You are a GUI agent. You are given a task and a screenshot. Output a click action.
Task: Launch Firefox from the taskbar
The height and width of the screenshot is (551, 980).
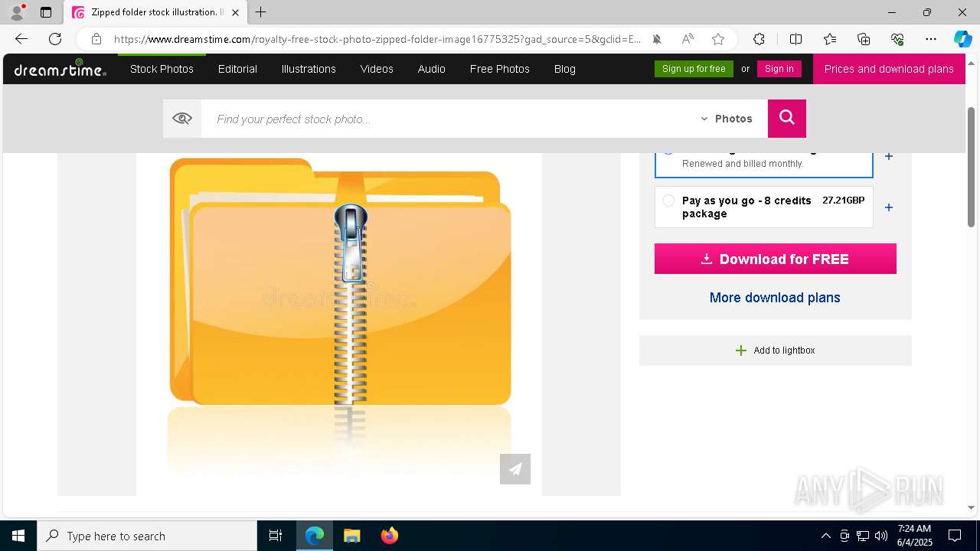coord(389,536)
